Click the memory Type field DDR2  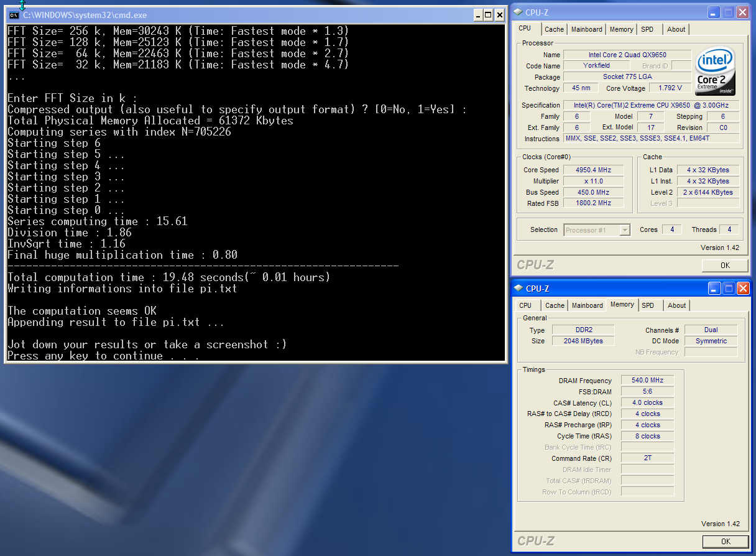pyautogui.click(x=582, y=330)
